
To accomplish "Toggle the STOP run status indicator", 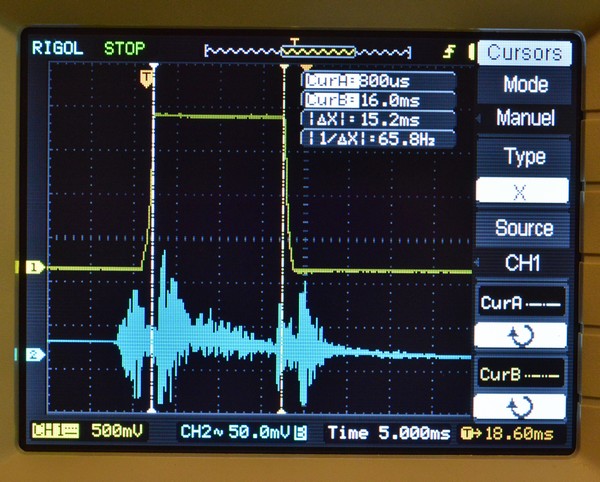I will 124,48.
